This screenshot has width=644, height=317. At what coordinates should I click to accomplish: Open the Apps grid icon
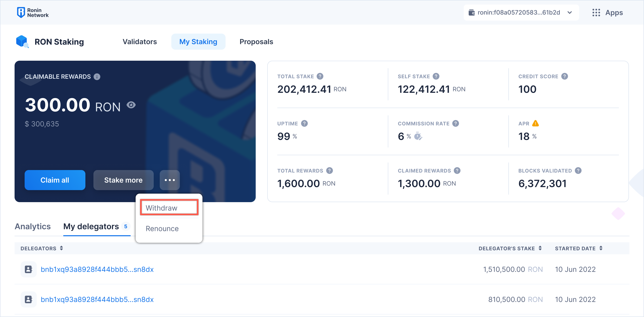tap(596, 13)
